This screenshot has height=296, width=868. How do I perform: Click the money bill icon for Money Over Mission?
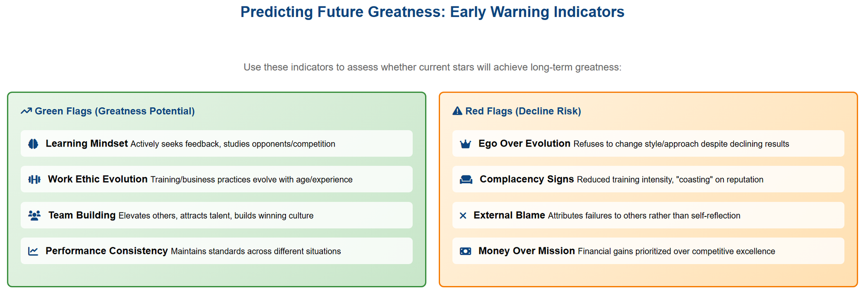coord(466,251)
